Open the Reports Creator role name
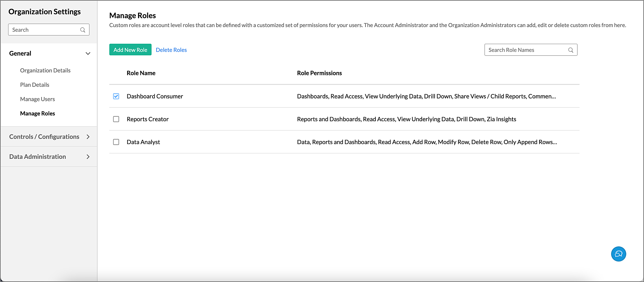The width and height of the screenshot is (644, 282). click(x=148, y=119)
